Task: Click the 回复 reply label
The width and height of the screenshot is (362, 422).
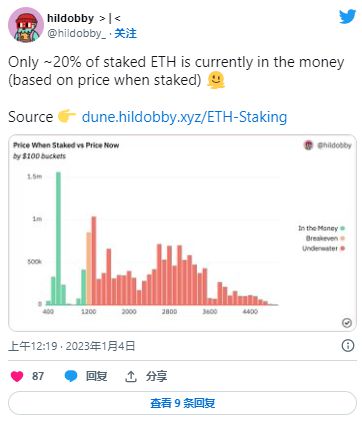Action: pos(97,376)
